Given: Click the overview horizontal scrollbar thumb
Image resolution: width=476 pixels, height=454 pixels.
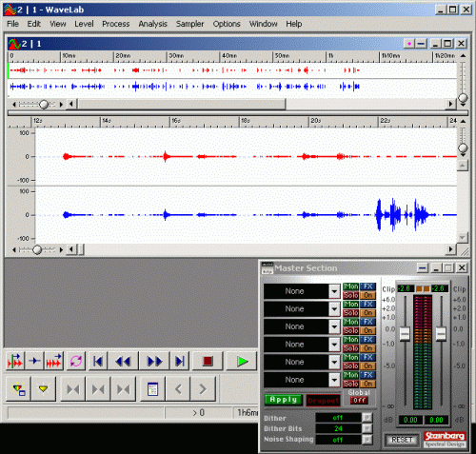Looking at the screenshot, I should pos(182,104).
